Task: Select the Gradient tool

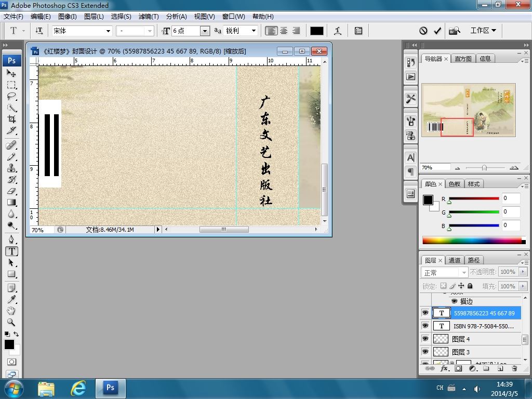Action: click(11, 203)
